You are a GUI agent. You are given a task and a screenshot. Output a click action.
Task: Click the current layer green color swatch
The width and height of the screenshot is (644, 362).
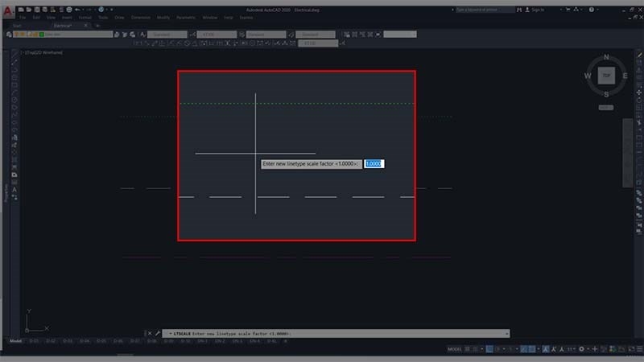pyautogui.click(x=42, y=35)
